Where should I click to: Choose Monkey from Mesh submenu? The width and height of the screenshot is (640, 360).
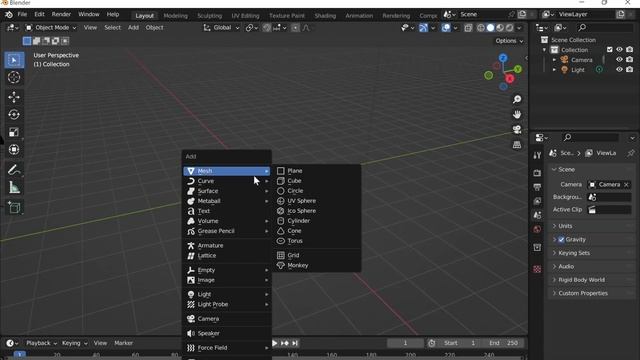click(316, 265)
